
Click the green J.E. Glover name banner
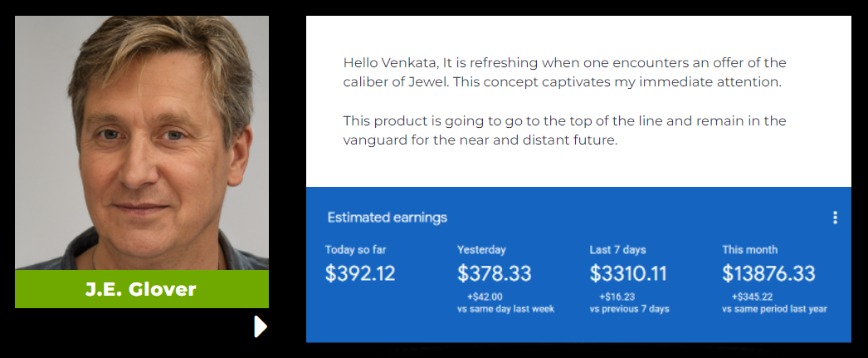pyautogui.click(x=142, y=289)
